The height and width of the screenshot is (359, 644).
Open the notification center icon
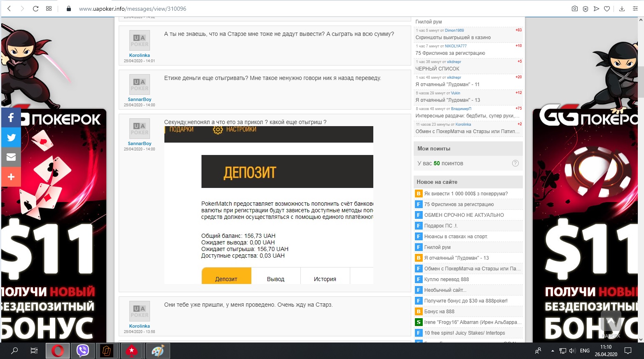point(628,351)
